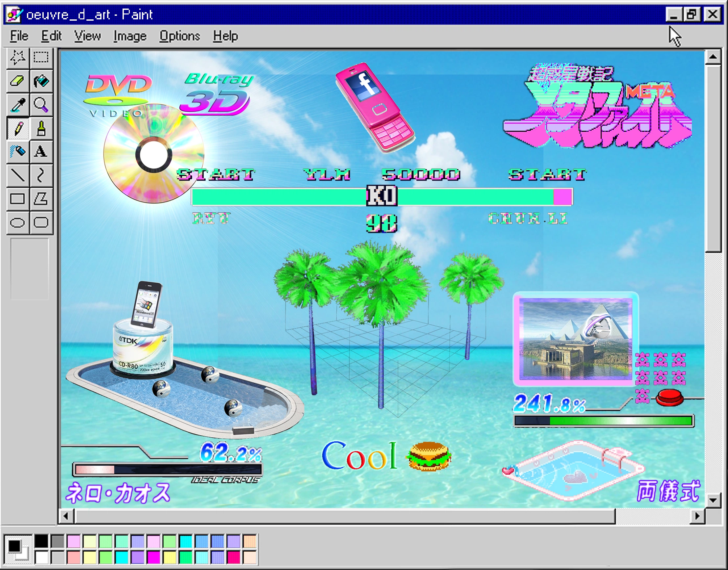Select the Text tool marked A
Image resolution: width=728 pixels, height=570 pixels.
(41, 151)
